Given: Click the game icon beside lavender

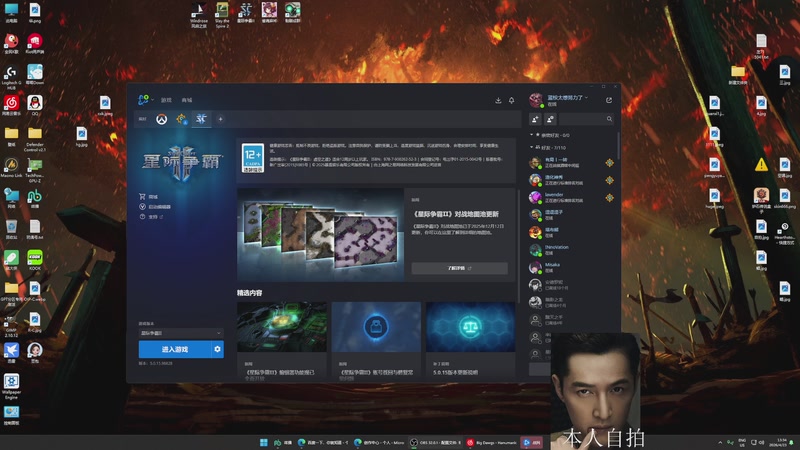Looking at the screenshot, I should point(609,197).
